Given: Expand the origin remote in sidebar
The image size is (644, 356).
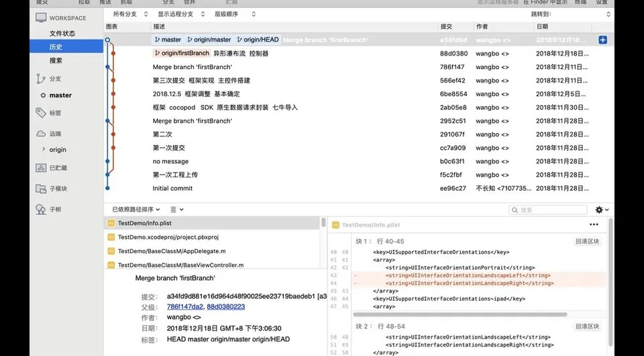Looking at the screenshot, I should click(x=44, y=149).
